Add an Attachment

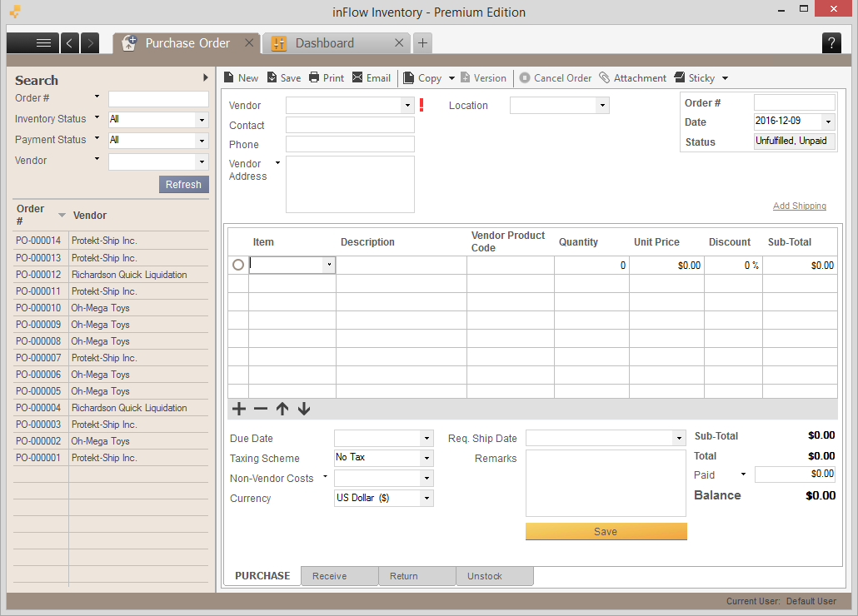click(x=633, y=78)
